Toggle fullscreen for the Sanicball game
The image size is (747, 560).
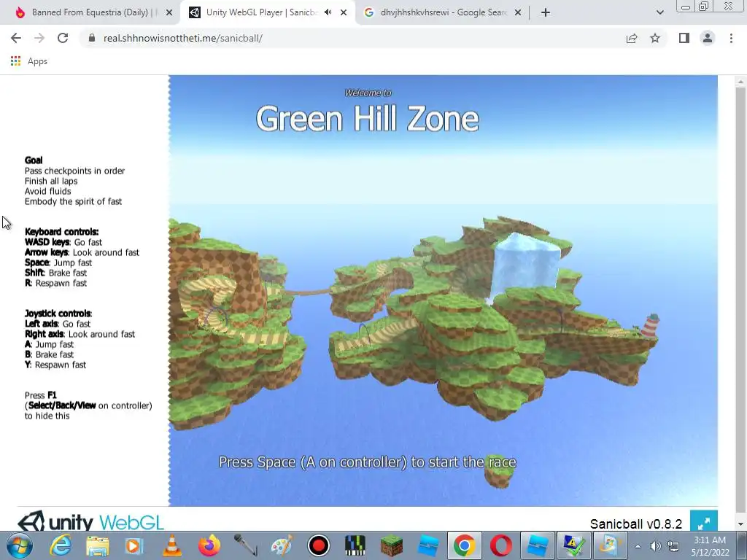(x=704, y=521)
